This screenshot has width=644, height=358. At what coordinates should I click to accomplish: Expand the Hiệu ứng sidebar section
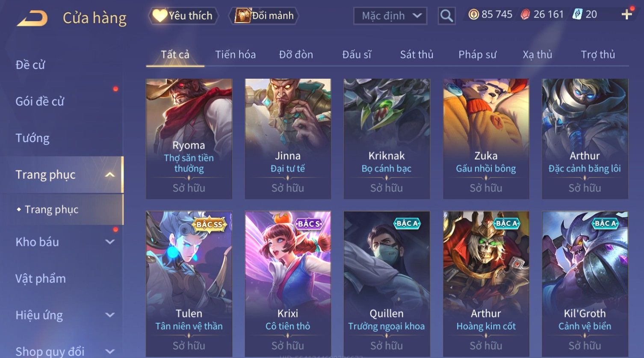point(110,315)
